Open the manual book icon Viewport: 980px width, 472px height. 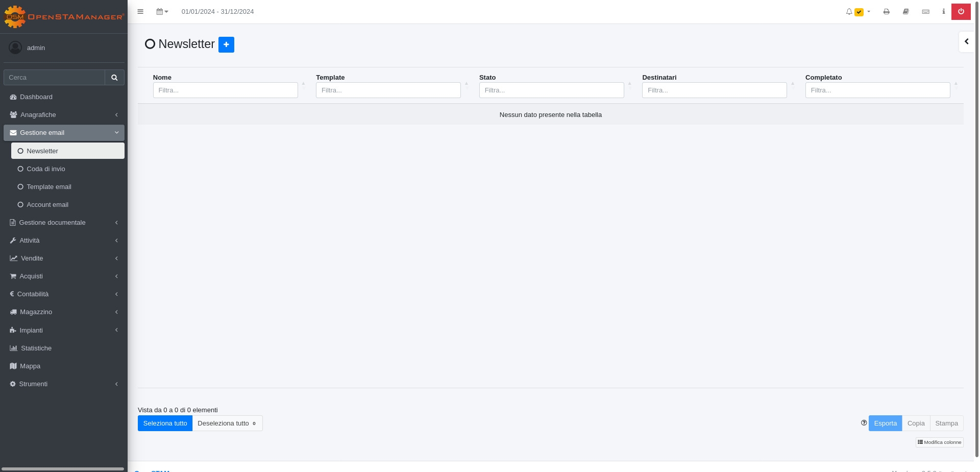click(906, 12)
